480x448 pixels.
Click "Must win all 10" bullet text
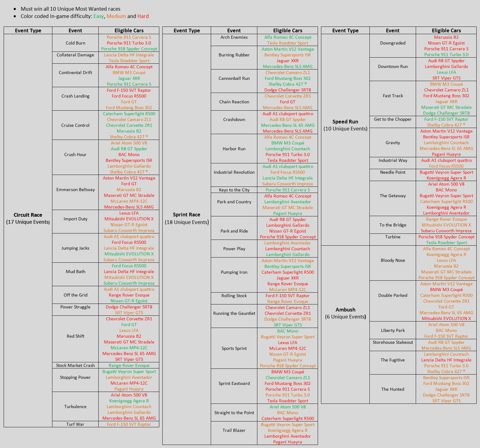(70, 9)
